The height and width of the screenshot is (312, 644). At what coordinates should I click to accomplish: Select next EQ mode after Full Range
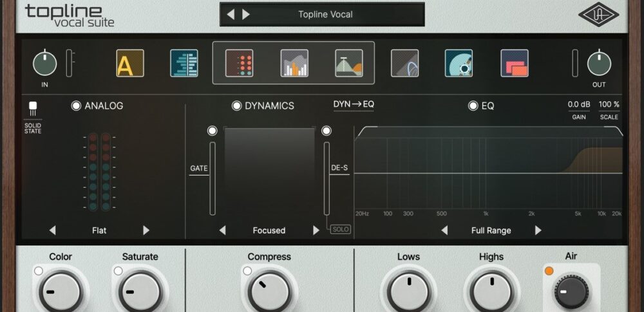tap(538, 230)
